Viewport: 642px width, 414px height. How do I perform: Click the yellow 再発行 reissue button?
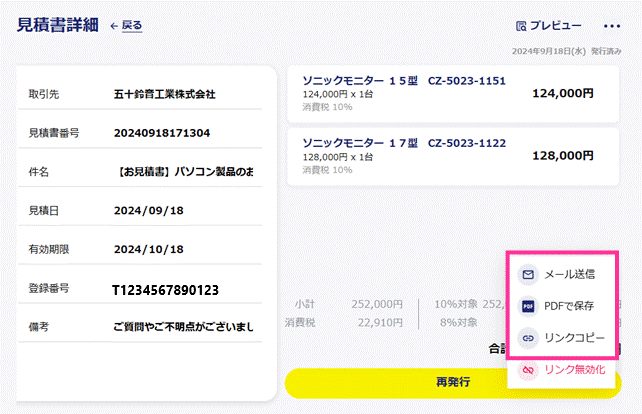click(x=453, y=382)
